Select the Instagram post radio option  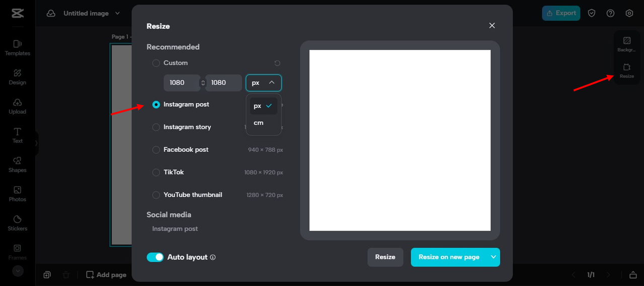point(156,105)
